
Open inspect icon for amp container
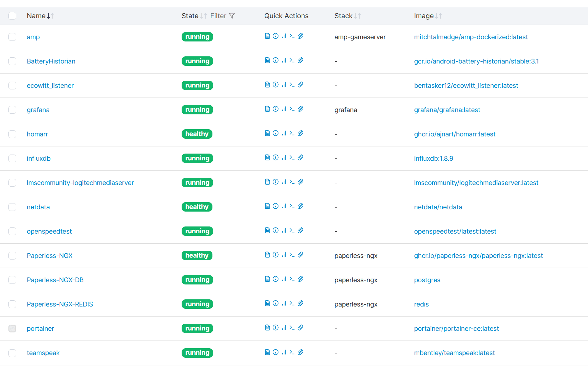click(x=276, y=36)
